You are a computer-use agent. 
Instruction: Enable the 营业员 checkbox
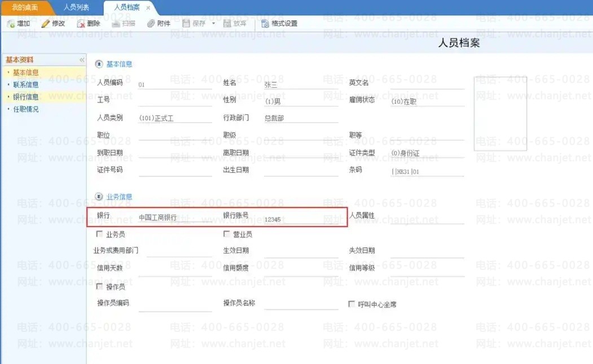click(x=227, y=234)
